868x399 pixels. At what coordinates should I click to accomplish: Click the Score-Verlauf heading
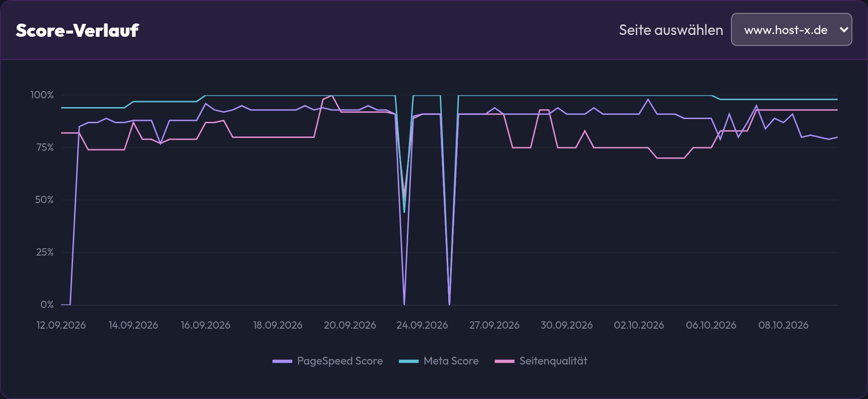click(77, 30)
